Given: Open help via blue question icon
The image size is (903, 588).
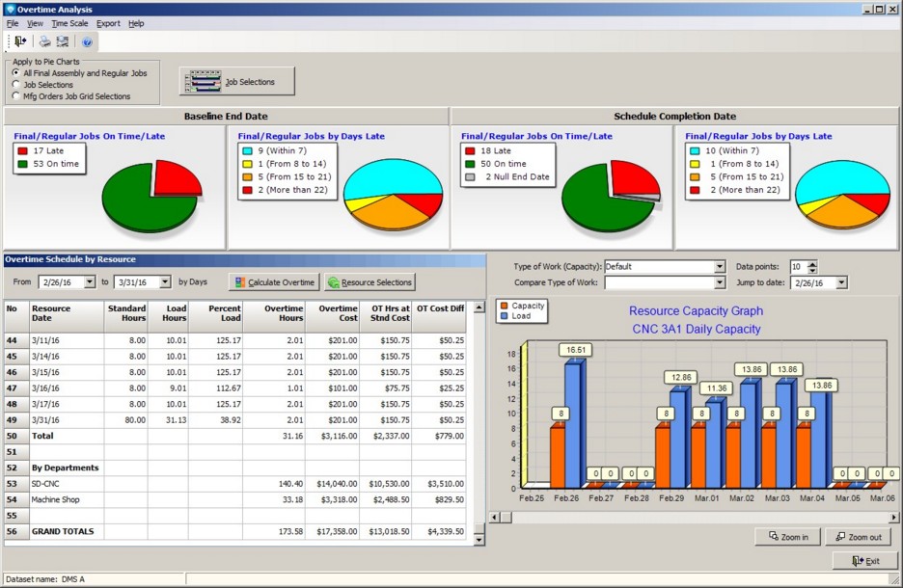Looking at the screenshot, I should pyautogui.click(x=87, y=41).
